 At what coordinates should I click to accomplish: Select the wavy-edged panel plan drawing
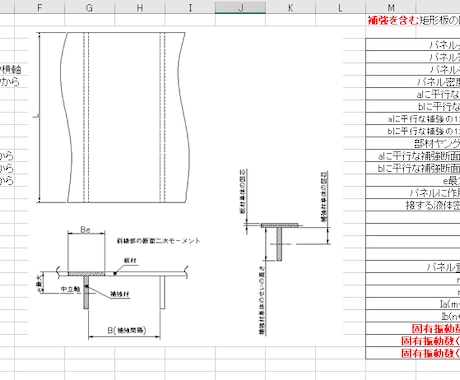click(x=113, y=117)
